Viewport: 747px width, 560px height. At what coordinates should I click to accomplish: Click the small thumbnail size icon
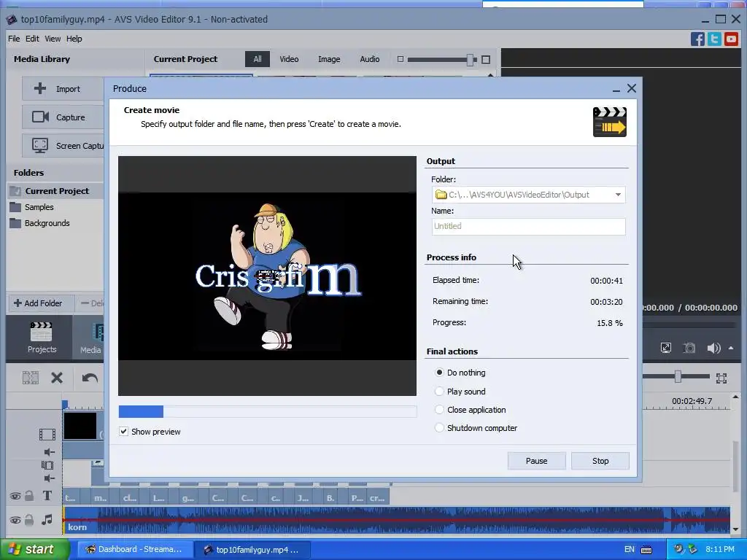(400, 59)
